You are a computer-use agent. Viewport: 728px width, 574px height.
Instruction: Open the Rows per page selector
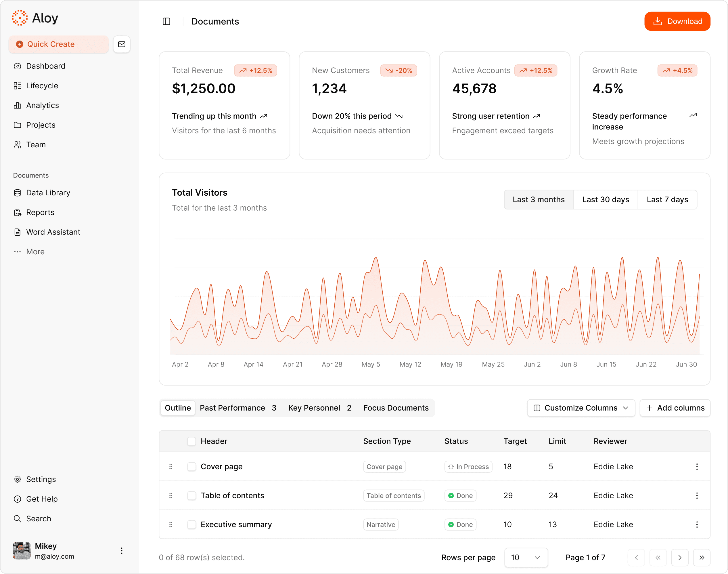(x=526, y=558)
